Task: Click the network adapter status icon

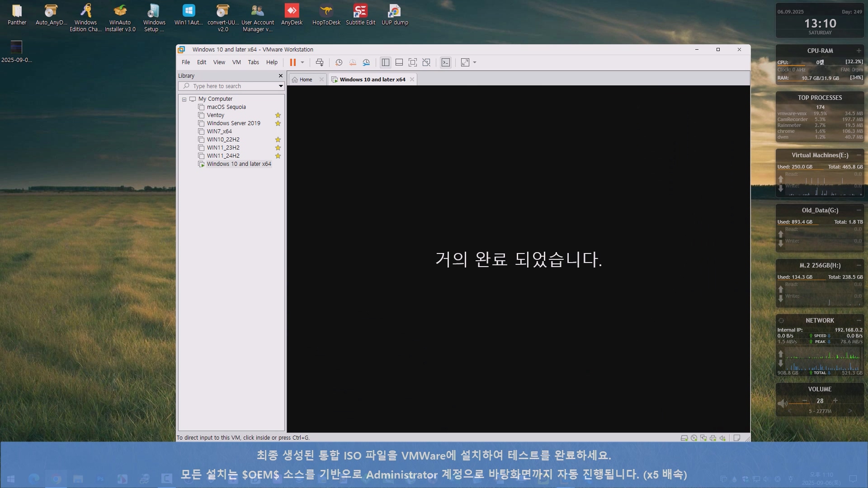Action: (x=703, y=438)
